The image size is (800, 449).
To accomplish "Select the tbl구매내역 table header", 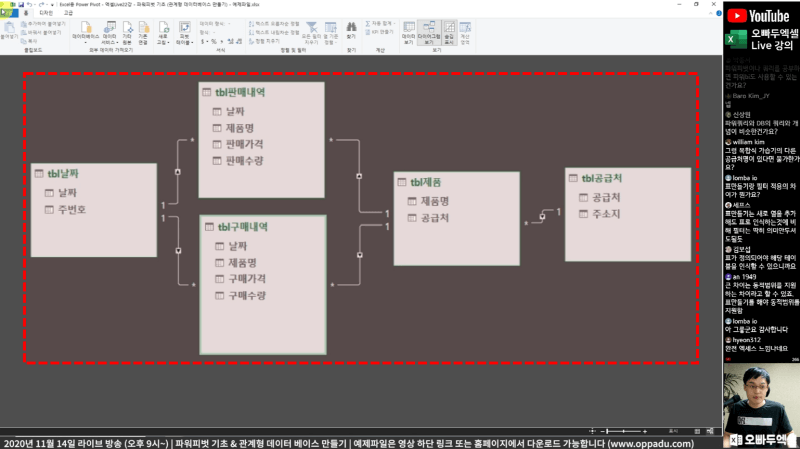I will pos(263,227).
